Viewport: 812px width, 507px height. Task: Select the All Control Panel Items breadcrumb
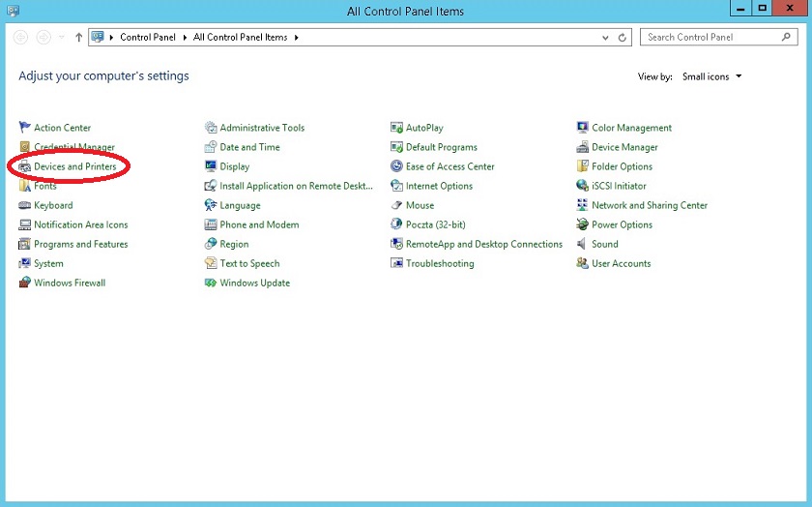point(241,38)
